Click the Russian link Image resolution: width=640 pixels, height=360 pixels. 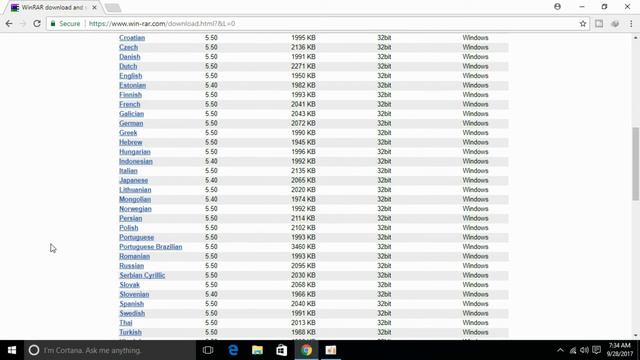tap(131, 266)
